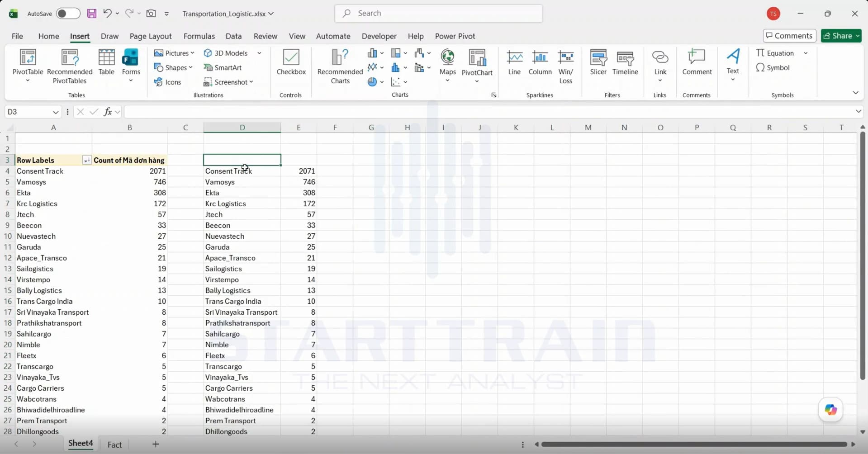The width and height of the screenshot is (868, 454).
Task: Insert a new Comment from ribbon
Action: [x=697, y=62]
